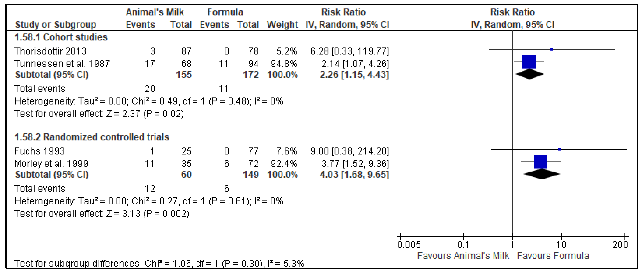Select the black diamond for RCT subtotal
Image resolution: width=644 pixels, height=274 pixels.
pyautogui.click(x=541, y=174)
